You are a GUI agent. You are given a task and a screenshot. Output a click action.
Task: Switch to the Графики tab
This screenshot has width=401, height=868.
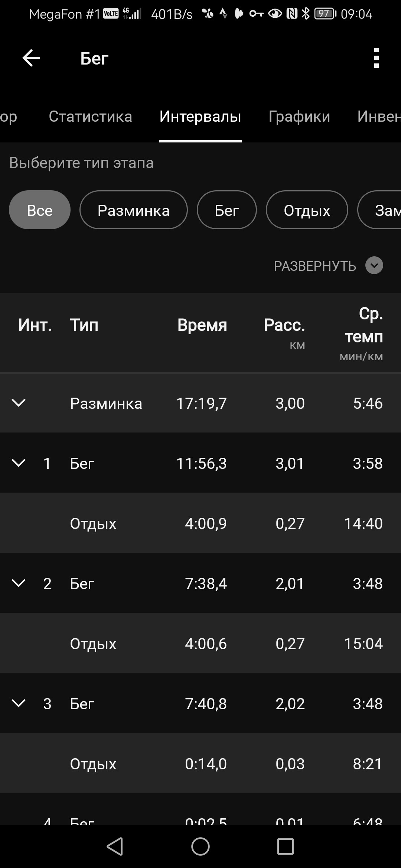(x=299, y=116)
